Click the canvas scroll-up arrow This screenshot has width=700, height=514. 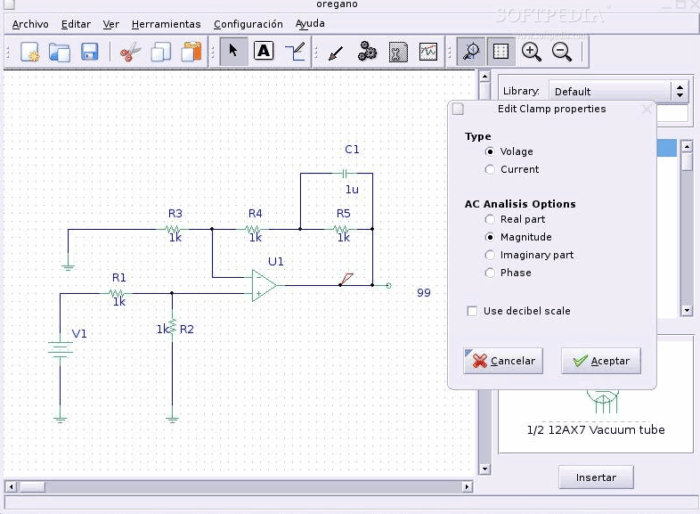click(484, 76)
